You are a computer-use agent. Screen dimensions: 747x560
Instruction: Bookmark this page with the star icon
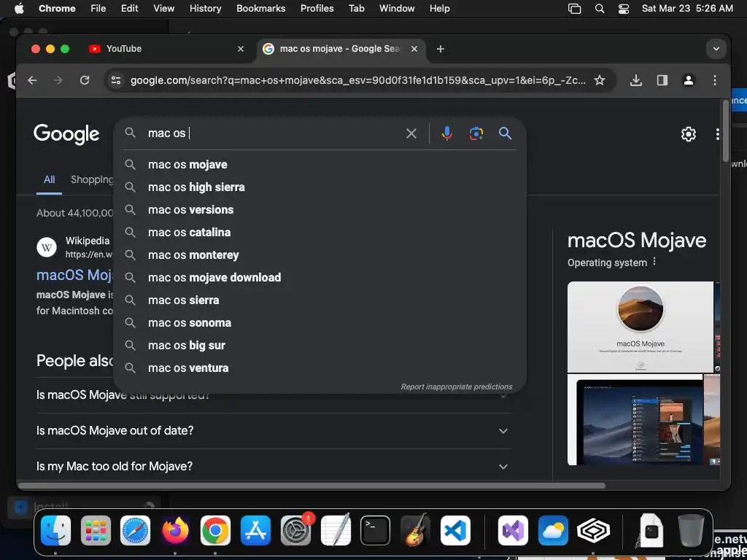600,80
